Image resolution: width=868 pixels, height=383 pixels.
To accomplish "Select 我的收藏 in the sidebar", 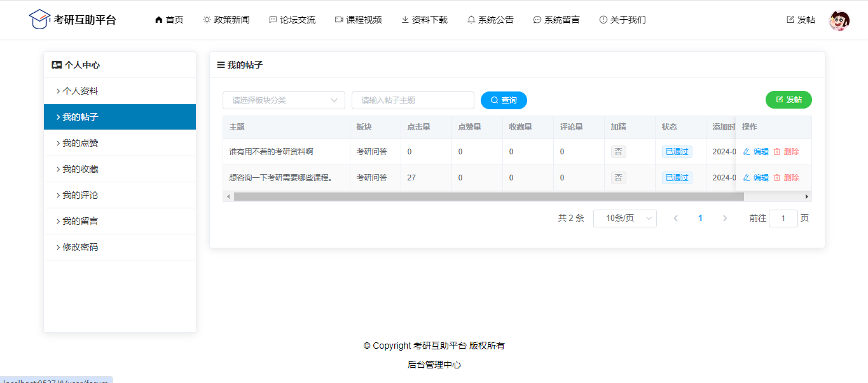I will pyautogui.click(x=81, y=169).
